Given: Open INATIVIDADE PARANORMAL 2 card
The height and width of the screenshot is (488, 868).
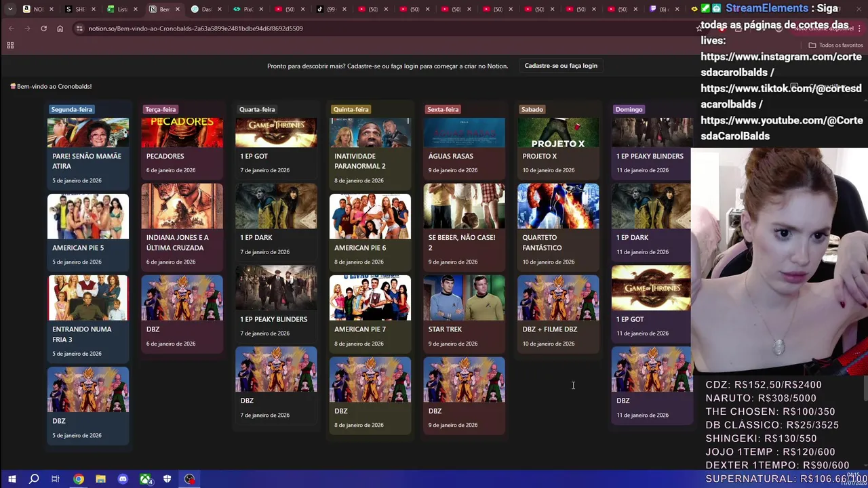Looking at the screenshot, I should (x=370, y=154).
